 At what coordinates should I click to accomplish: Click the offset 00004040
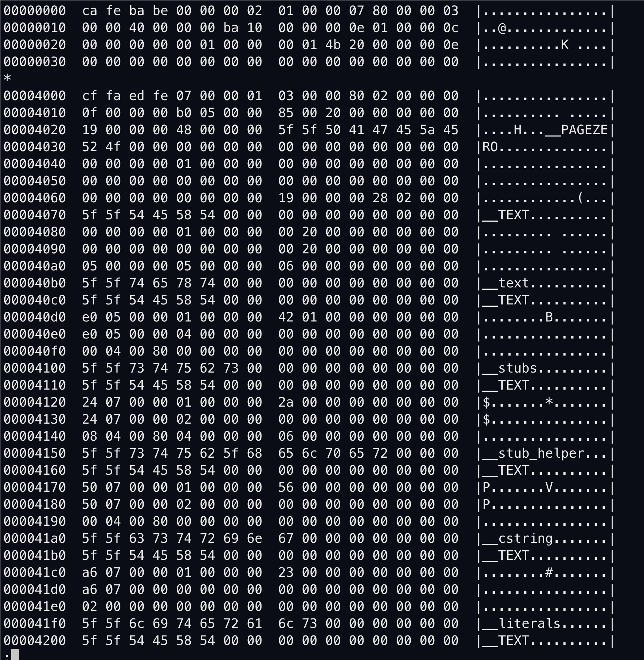35,164
